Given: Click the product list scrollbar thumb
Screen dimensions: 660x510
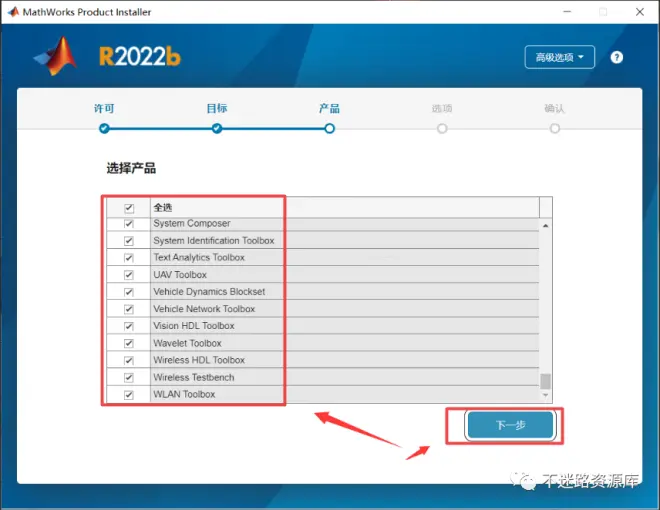Looking at the screenshot, I should [546, 381].
